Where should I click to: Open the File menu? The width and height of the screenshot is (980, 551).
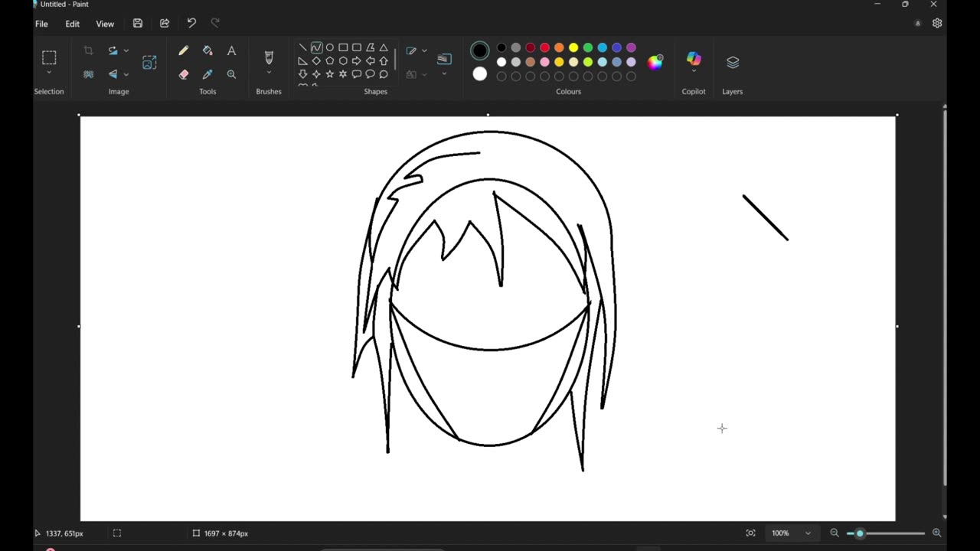coord(41,24)
